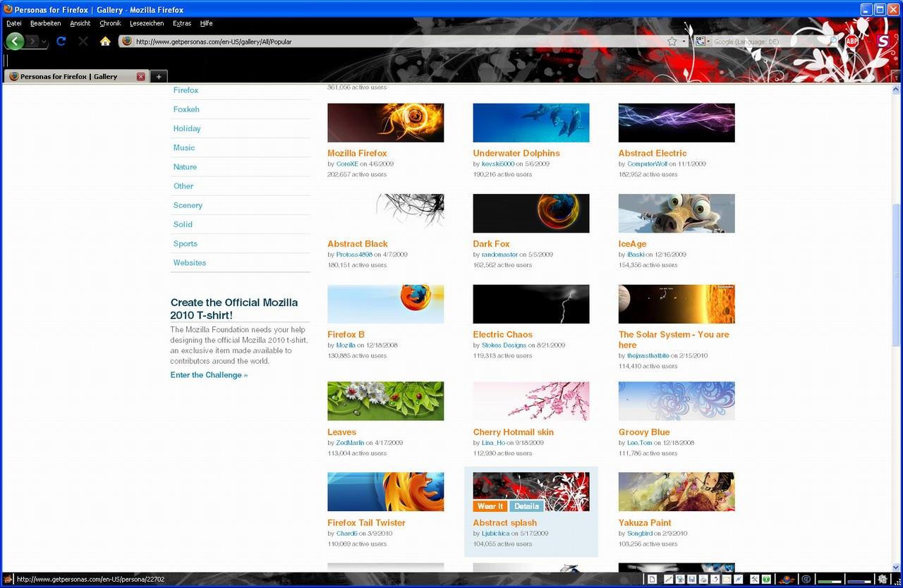Click author CoreXE link
This screenshot has width=903, height=588.
pyautogui.click(x=347, y=164)
